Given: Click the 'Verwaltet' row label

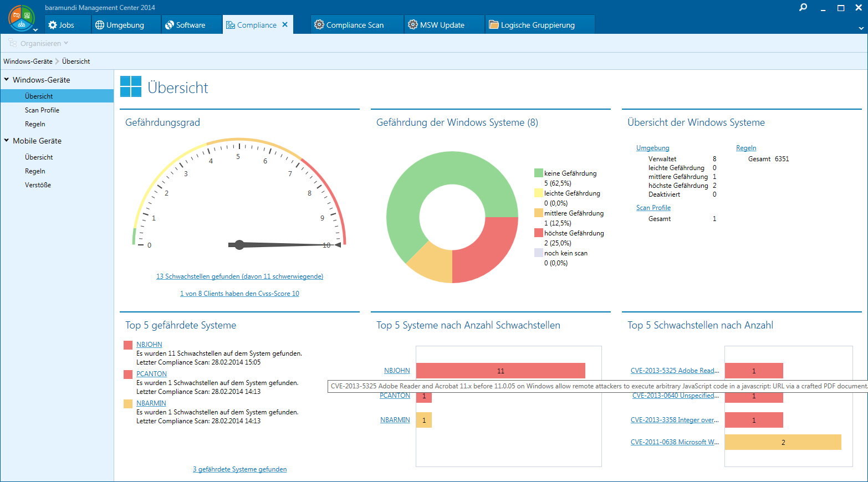Looking at the screenshot, I should click(x=662, y=159).
